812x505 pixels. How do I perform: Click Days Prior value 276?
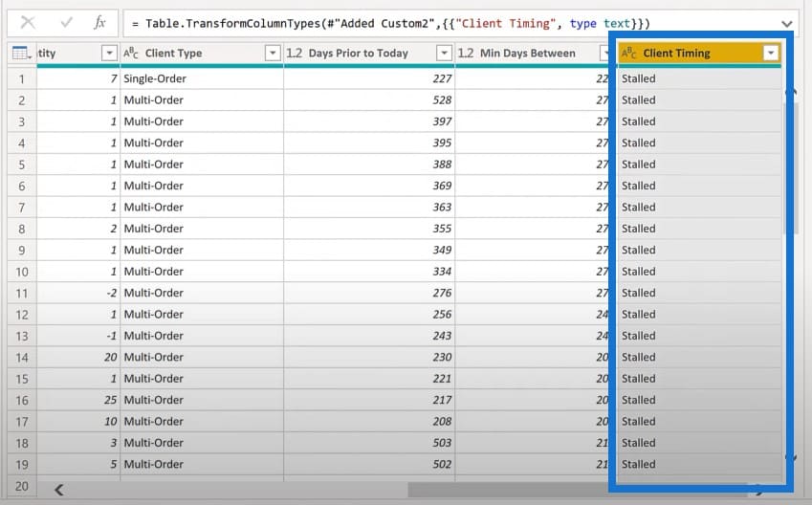(x=442, y=294)
